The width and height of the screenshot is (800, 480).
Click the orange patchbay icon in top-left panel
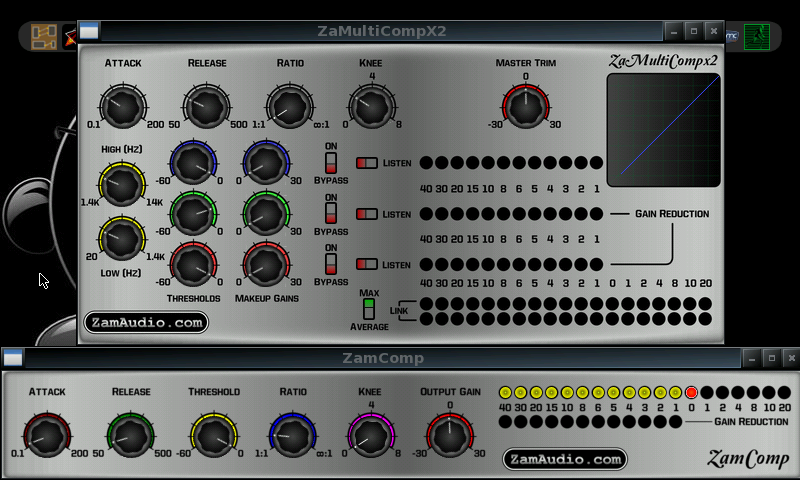43,37
